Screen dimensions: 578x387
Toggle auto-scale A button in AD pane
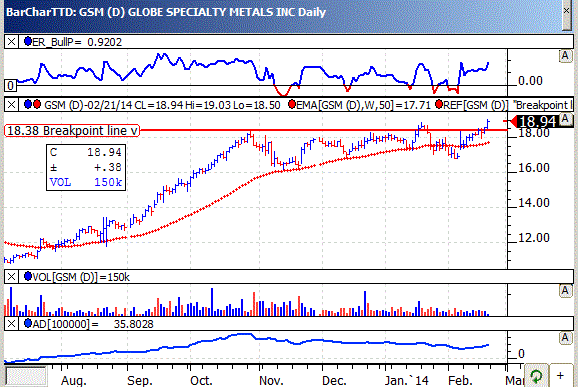[565, 338]
